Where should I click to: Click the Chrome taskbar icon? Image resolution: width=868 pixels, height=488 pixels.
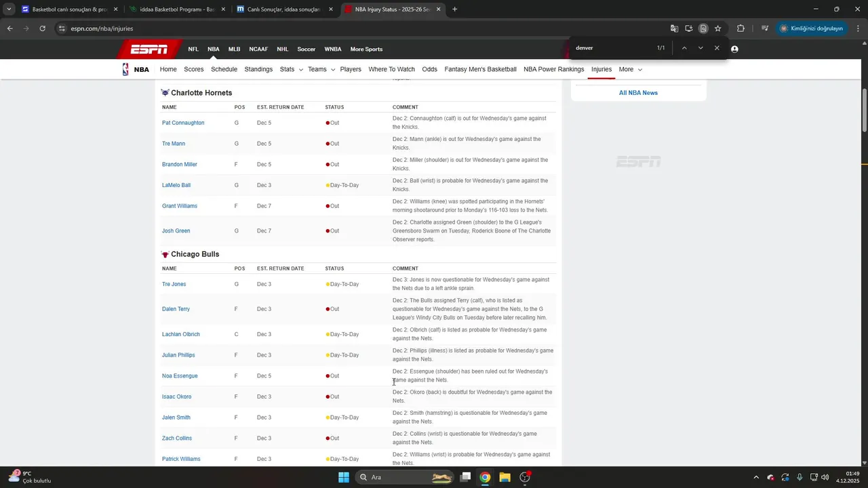[x=485, y=477]
